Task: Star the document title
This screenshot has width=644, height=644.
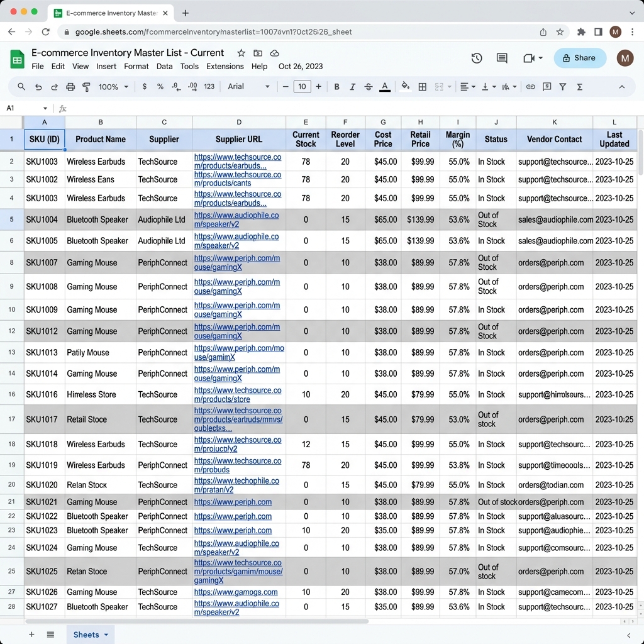Action: (x=241, y=53)
